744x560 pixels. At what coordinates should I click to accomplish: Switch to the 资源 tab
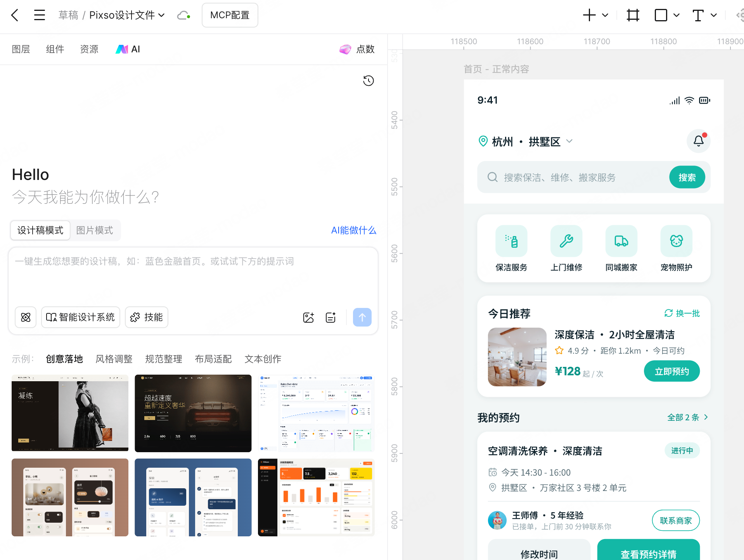coord(89,49)
